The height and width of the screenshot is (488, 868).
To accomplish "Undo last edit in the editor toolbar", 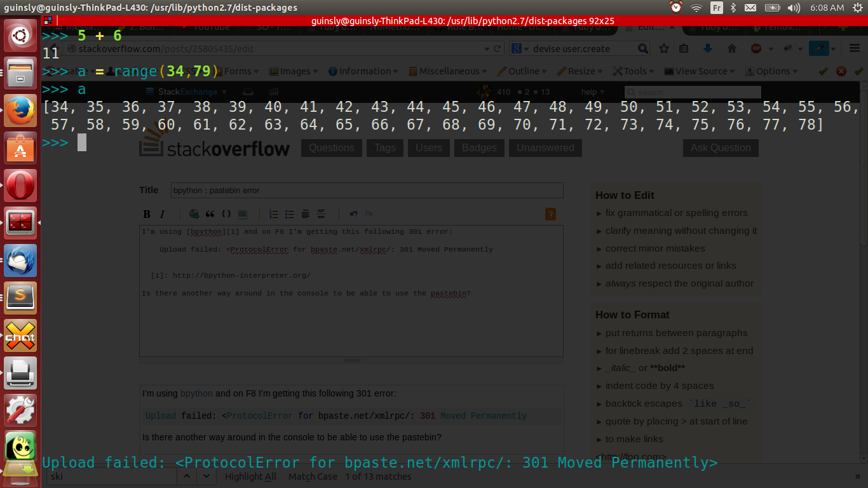I will pos(353,214).
